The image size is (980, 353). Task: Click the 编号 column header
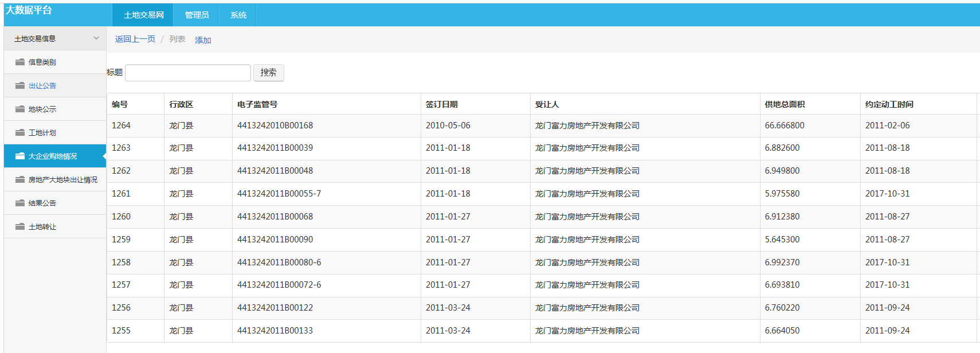coord(120,104)
